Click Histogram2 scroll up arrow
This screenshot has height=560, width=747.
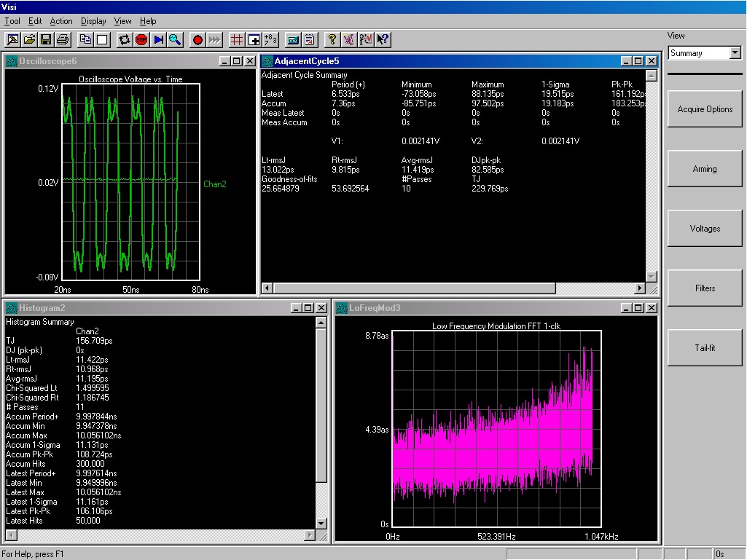(321, 323)
